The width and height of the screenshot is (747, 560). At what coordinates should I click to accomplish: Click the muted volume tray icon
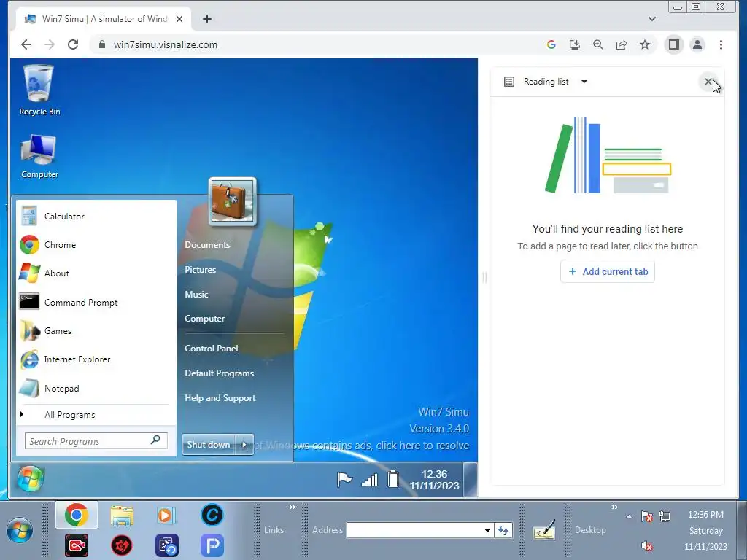(647, 546)
